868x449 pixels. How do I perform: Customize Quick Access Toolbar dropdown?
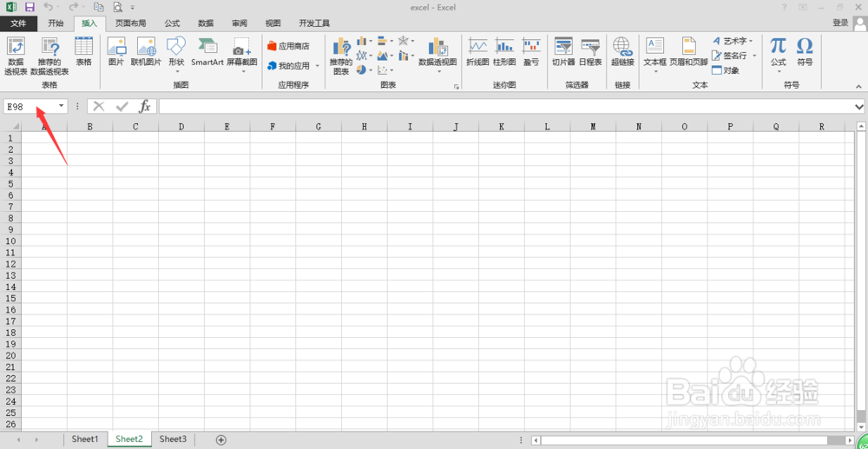click(132, 8)
